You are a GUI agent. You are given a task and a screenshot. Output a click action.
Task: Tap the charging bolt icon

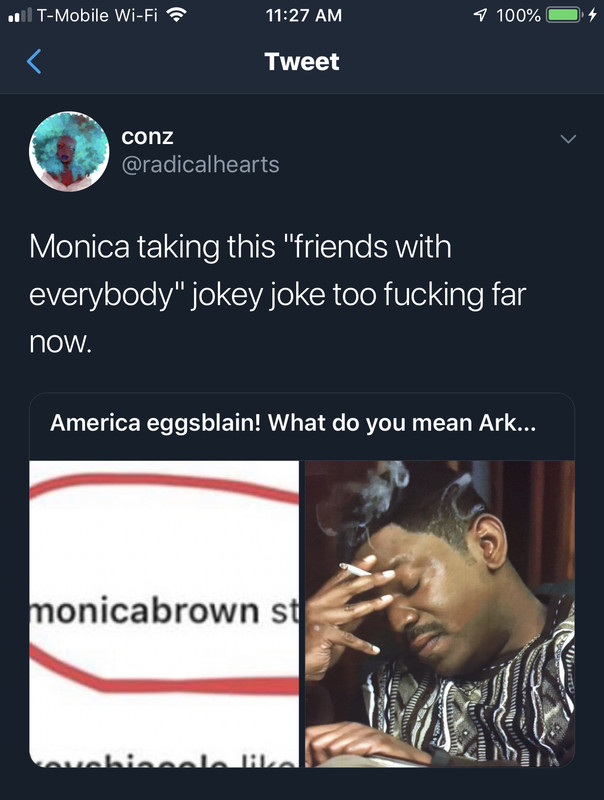[x=592, y=15]
